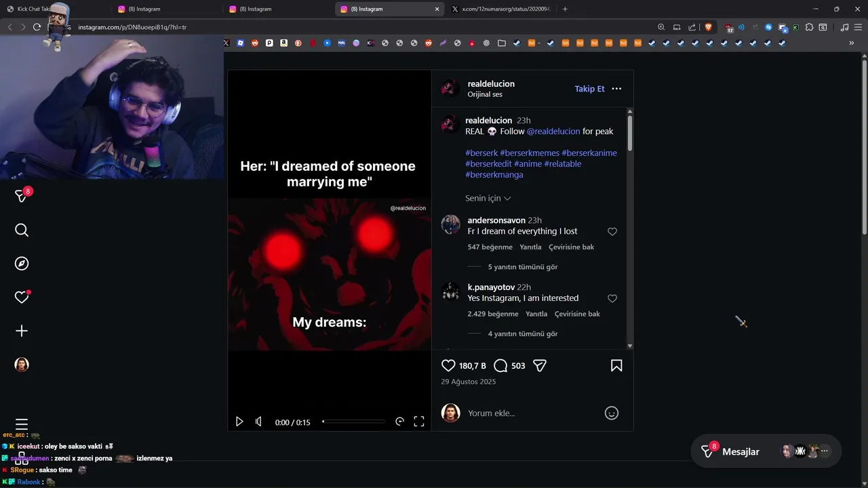The image size is (868, 488).
Task: Open realdelucion profile name in header
Action: click(x=491, y=84)
